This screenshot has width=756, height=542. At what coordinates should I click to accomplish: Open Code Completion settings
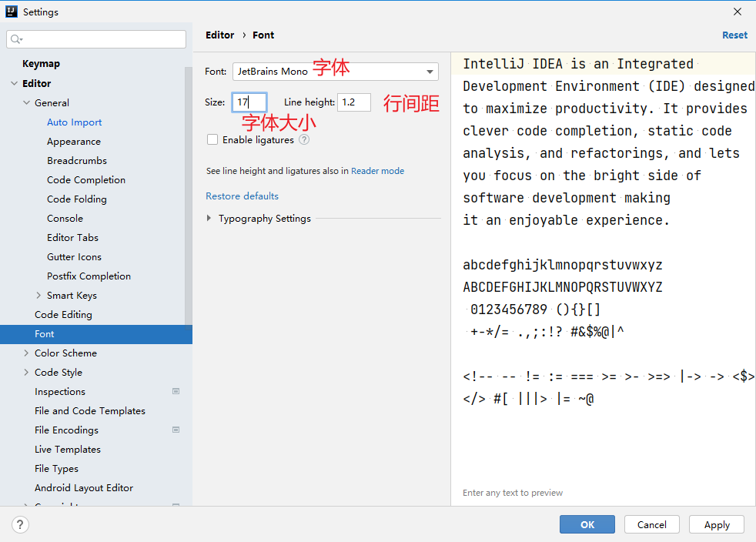click(x=85, y=180)
